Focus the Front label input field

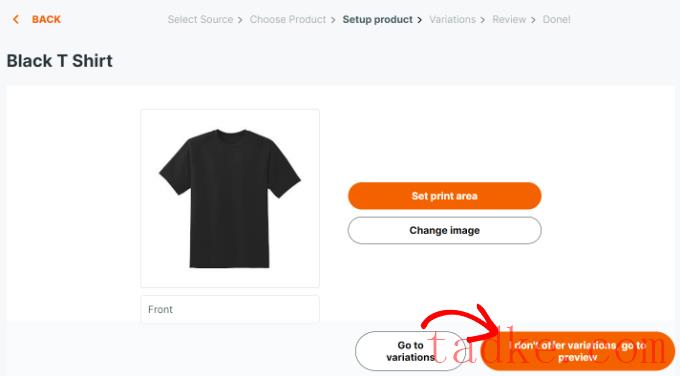tap(230, 309)
